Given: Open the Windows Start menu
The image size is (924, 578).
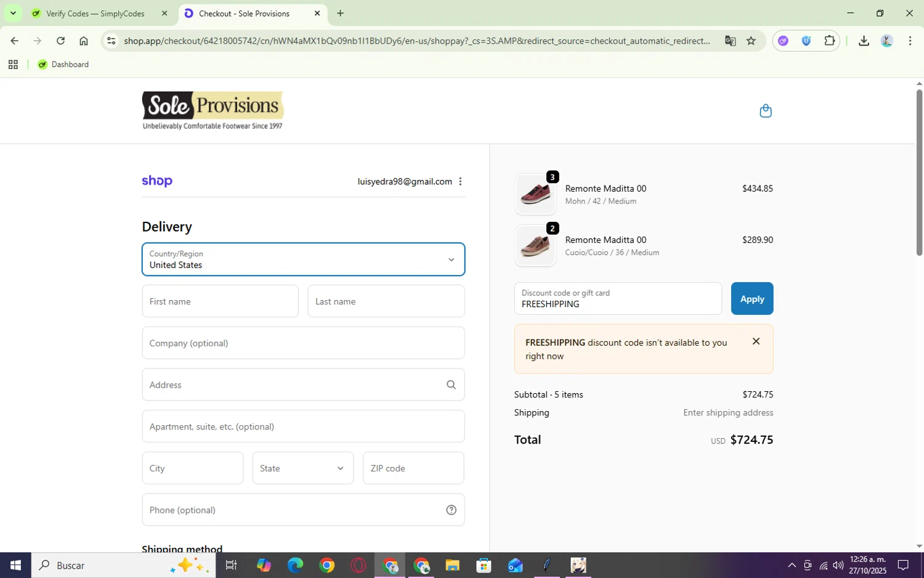Looking at the screenshot, I should click(15, 565).
